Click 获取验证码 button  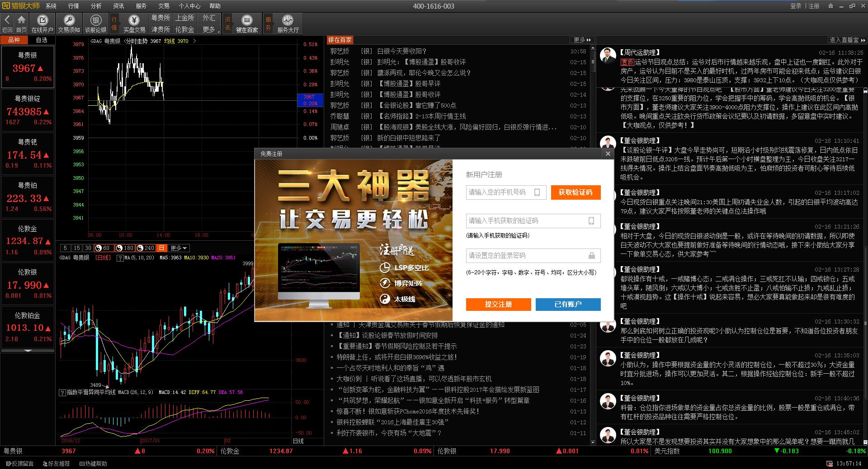point(576,192)
